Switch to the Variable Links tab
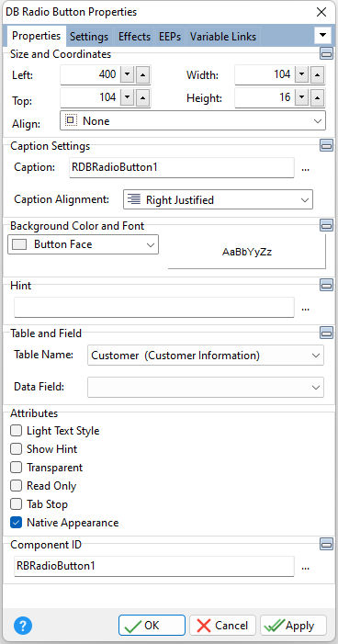The image size is (338, 644). [223, 37]
